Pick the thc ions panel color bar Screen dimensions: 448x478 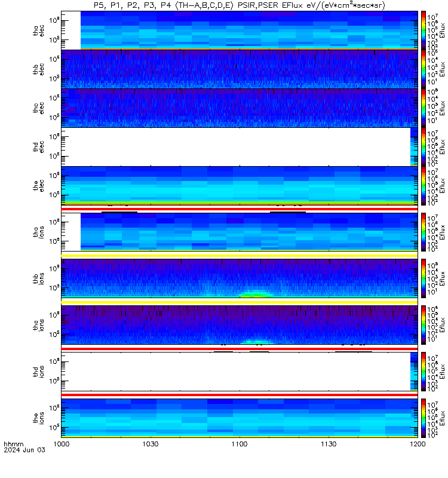click(x=424, y=325)
